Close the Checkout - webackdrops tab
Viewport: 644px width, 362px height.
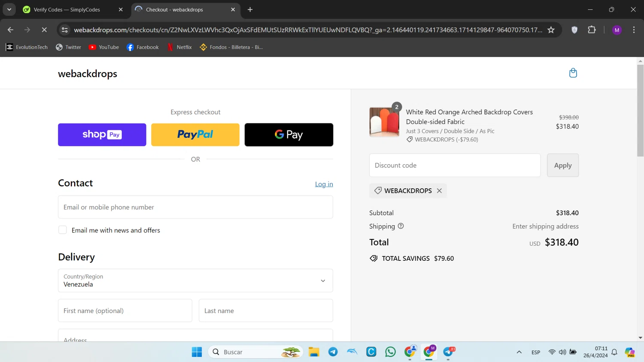[233, 9]
